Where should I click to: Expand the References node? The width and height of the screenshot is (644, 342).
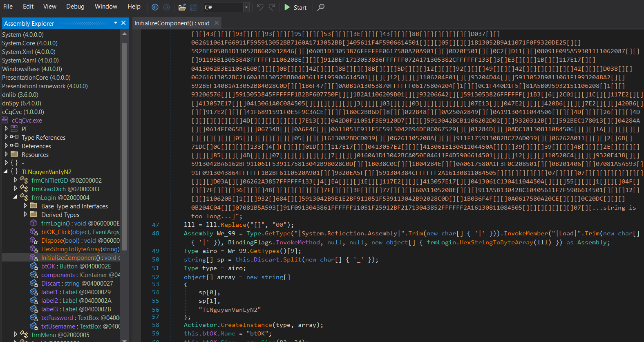6,145
